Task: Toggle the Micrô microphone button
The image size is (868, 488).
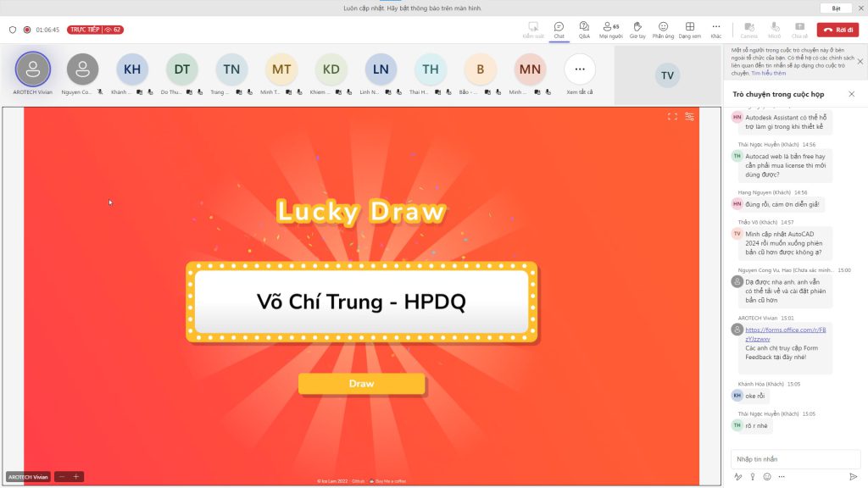Action: [x=775, y=30]
